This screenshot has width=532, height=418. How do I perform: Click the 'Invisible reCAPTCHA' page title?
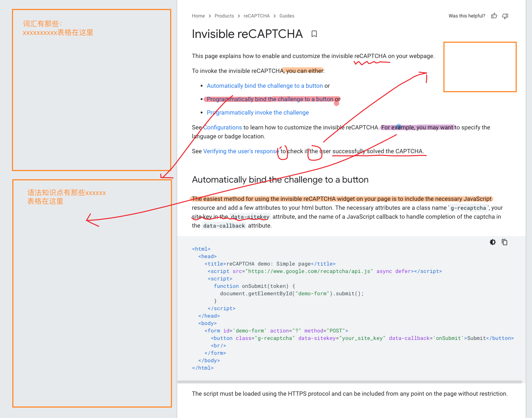point(247,34)
